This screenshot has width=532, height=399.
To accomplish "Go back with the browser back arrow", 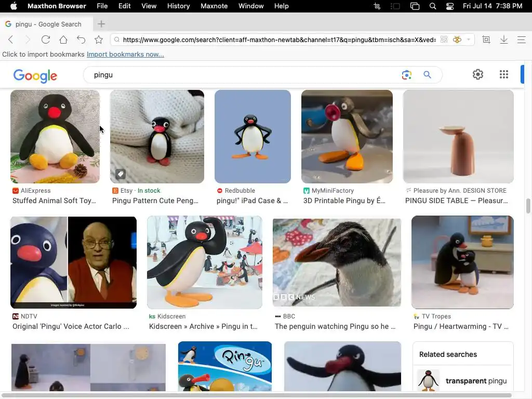I will [x=11, y=39].
